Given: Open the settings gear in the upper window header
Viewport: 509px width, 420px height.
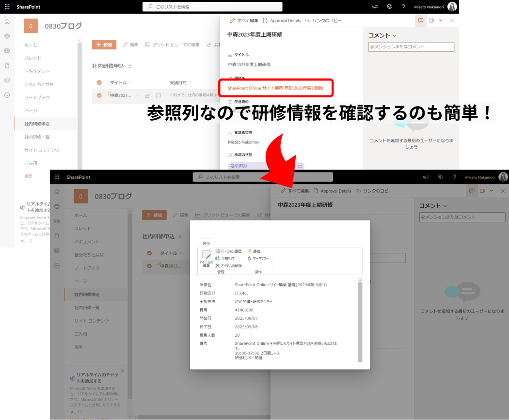Looking at the screenshot, I should [389, 7].
